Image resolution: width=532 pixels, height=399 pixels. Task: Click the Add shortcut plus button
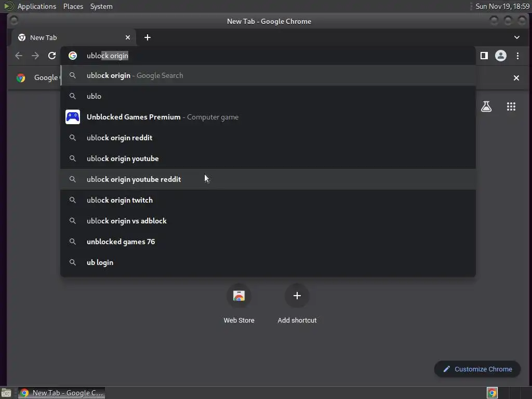point(297,296)
